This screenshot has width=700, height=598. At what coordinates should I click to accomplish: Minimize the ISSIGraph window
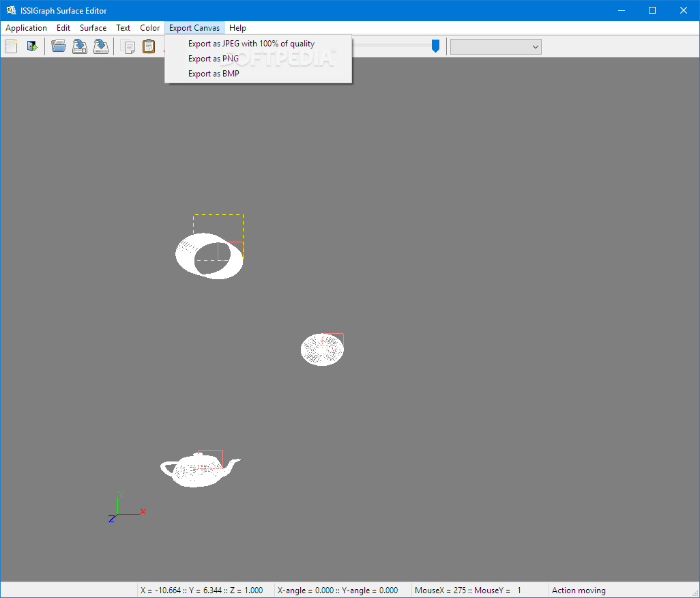click(x=621, y=10)
